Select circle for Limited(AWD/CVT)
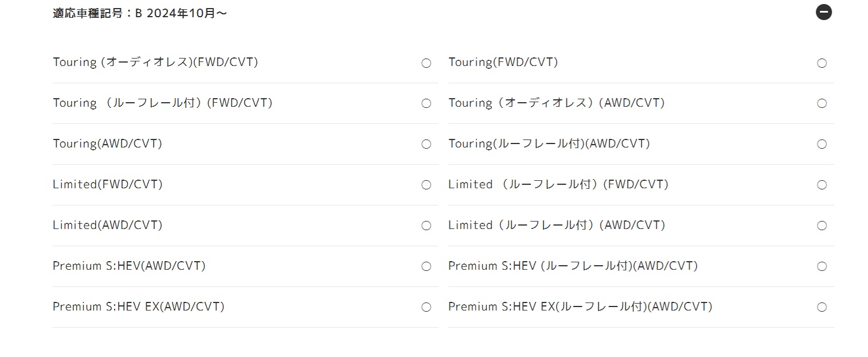This screenshot has width=868, height=357. (x=426, y=226)
